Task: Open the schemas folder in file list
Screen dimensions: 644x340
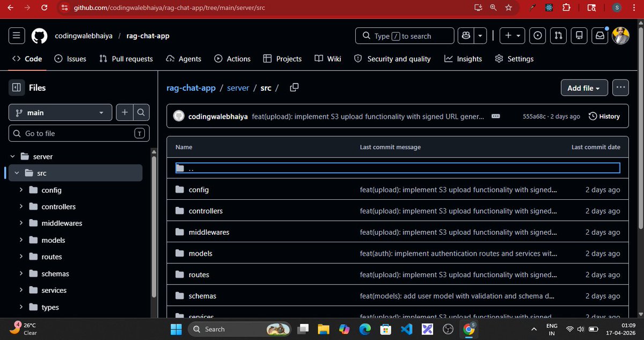Action: pos(202,296)
